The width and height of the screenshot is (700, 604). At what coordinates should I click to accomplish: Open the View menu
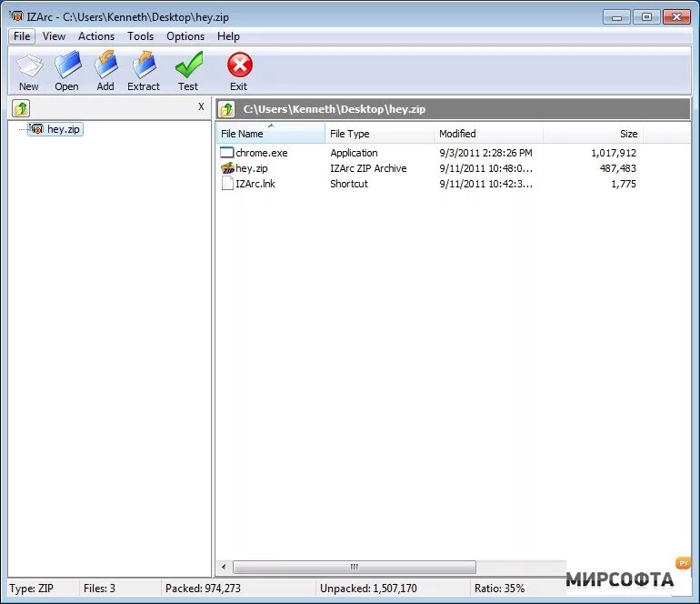pyautogui.click(x=54, y=36)
